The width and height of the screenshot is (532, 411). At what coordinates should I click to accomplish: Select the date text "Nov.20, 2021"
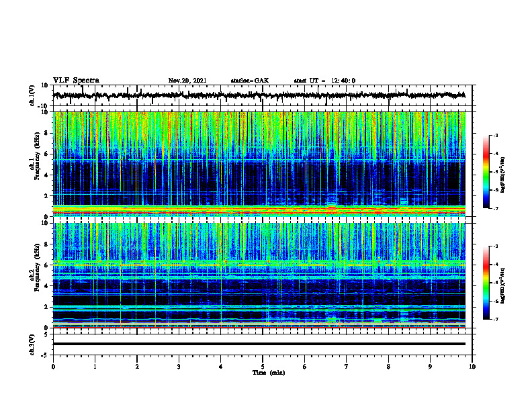[187, 81]
